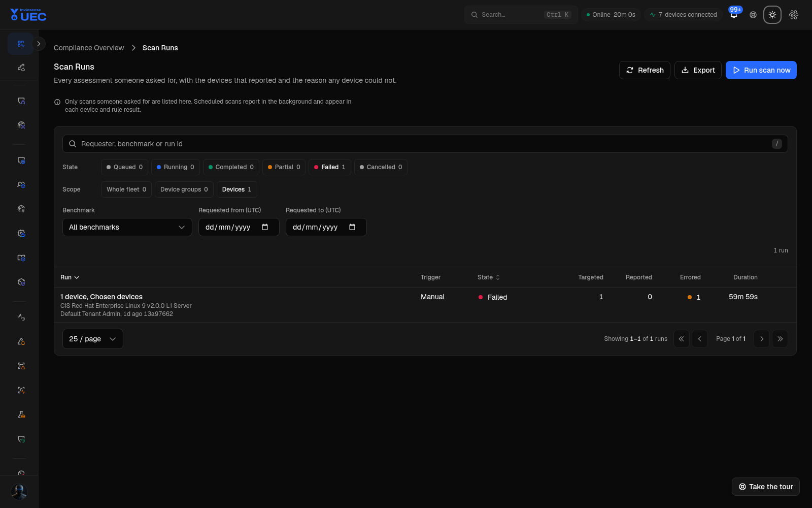
Task: Open the 25 / page size dropdown
Action: [x=92, y=339]
